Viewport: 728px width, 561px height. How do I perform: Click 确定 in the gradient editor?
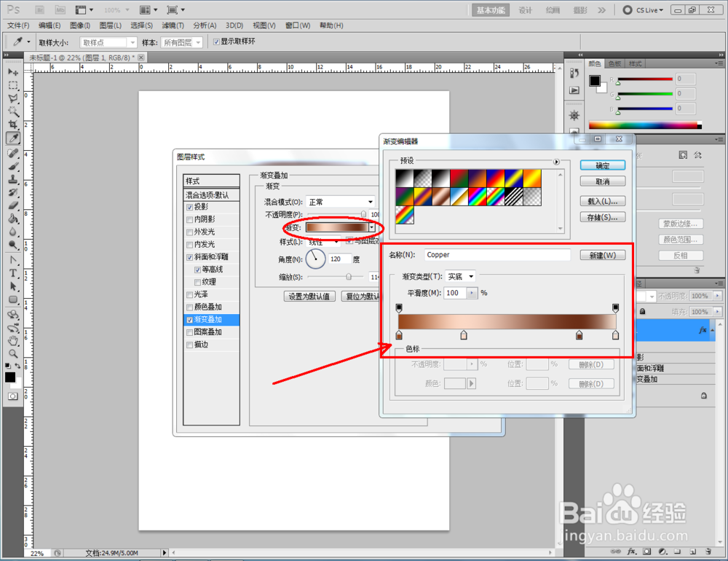coord(603,165)
